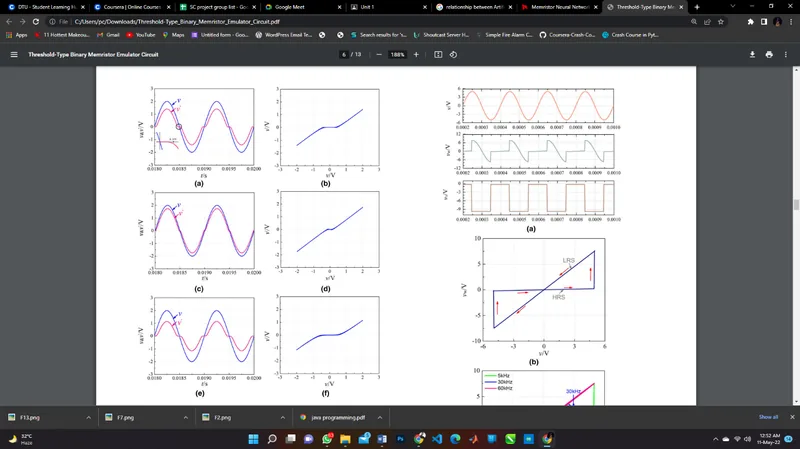Open the weather widget showing 32°C

20,439
